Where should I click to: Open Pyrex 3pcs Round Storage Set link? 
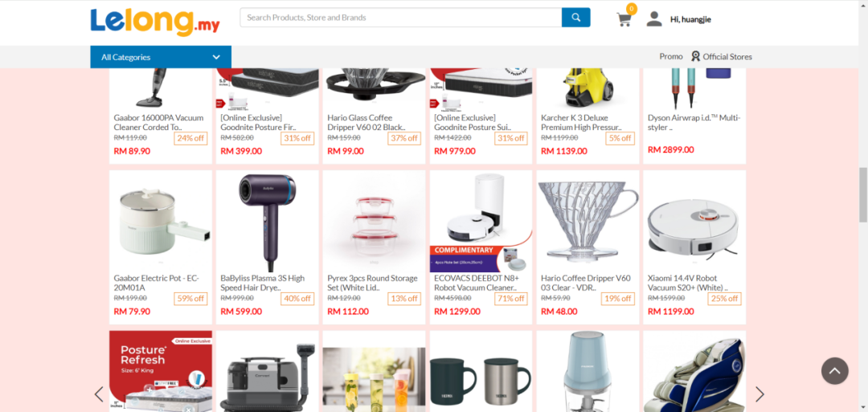pyautogui.click(x=373, y=283)
